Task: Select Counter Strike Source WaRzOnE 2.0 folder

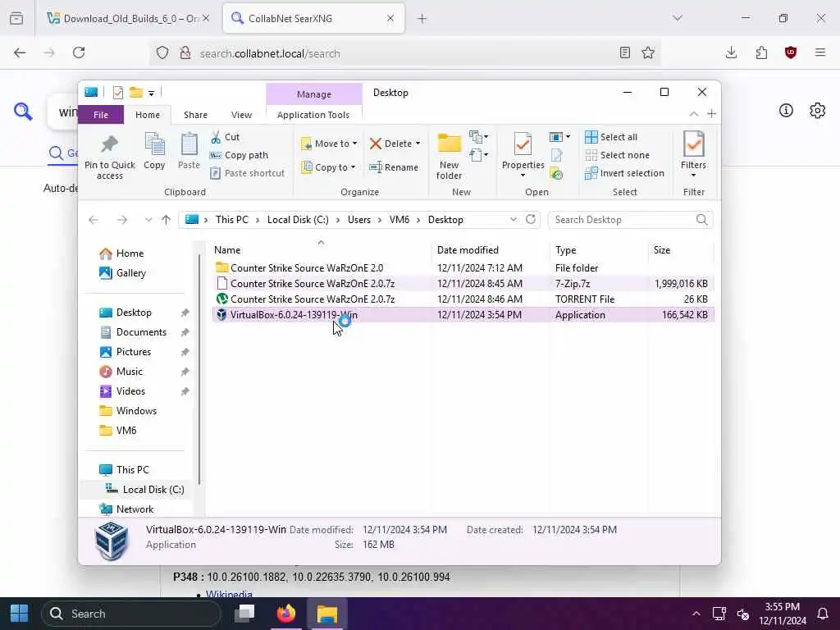Action: 463,268
